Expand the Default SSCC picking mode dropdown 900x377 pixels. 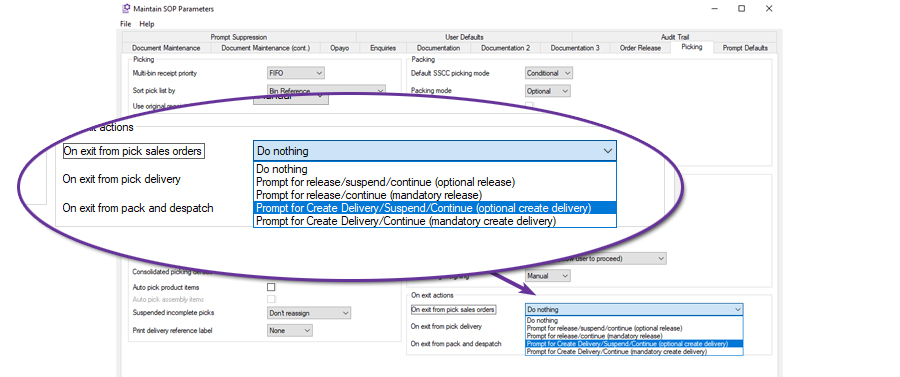[549, 73]
